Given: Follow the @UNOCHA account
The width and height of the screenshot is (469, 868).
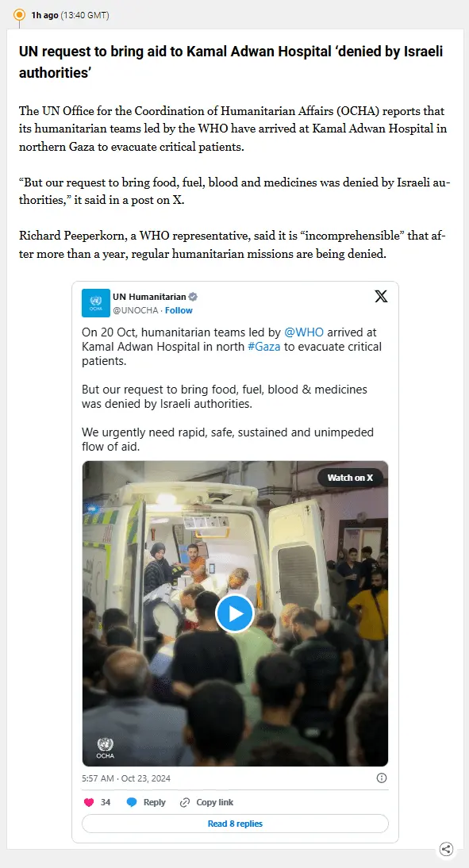Looking at the screenshot, I should click(x=179, y=310).
